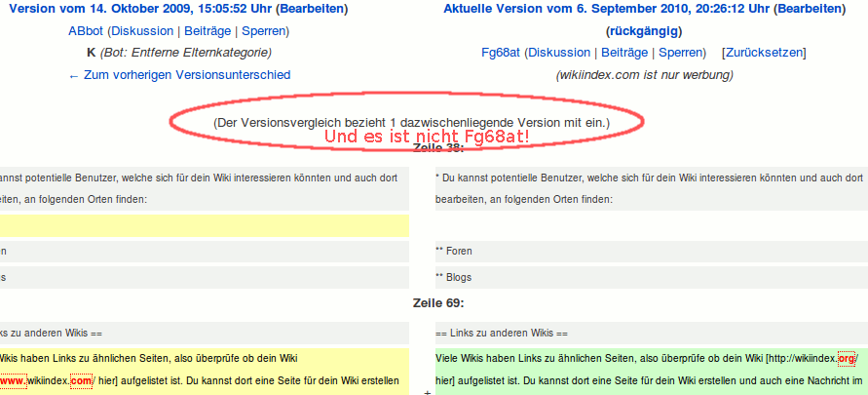The height and width of the screenshot is (395, 868).
Task: Click Sperren for user Fg68at
Action: [x=680, y=53]
